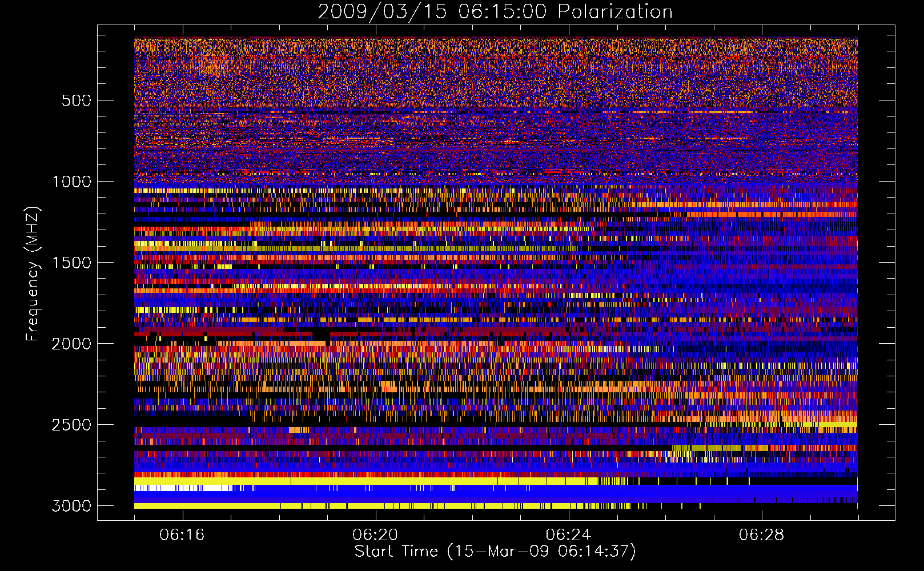This screenshot has width=924, height=571.
Task: Click the 06:20 time tick label
Action: 375,535
